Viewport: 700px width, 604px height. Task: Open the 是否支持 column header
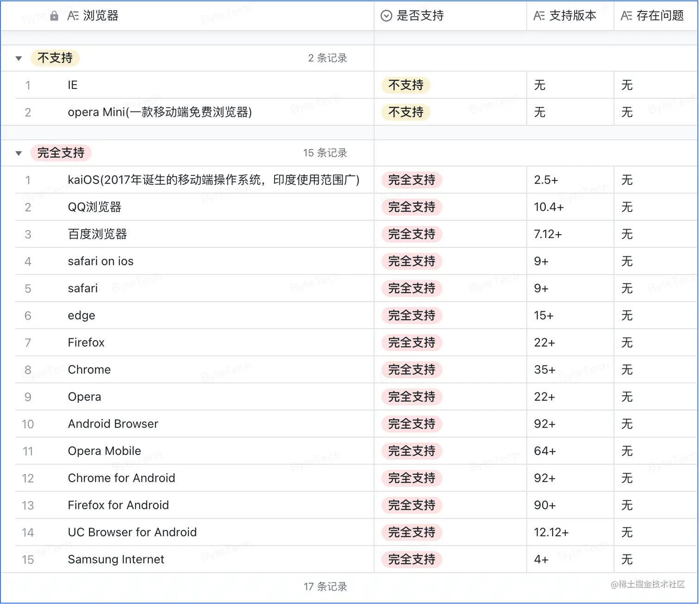click(450, 16)
